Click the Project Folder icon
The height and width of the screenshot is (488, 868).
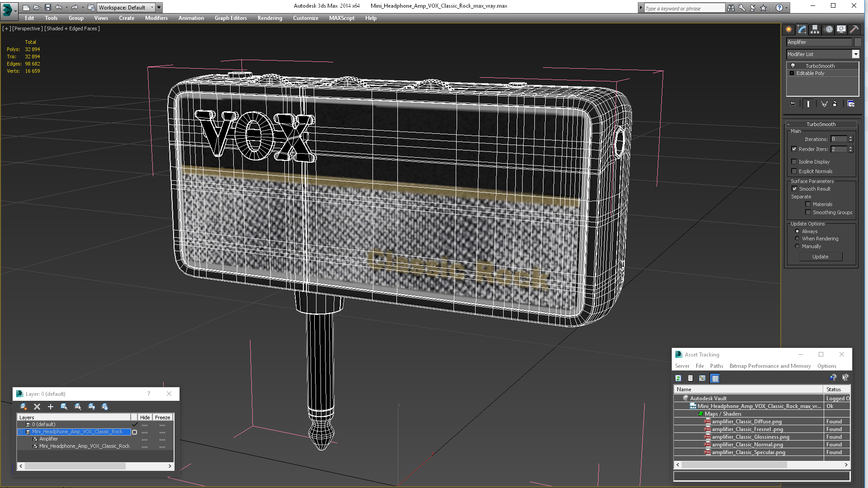coord(91,7)
